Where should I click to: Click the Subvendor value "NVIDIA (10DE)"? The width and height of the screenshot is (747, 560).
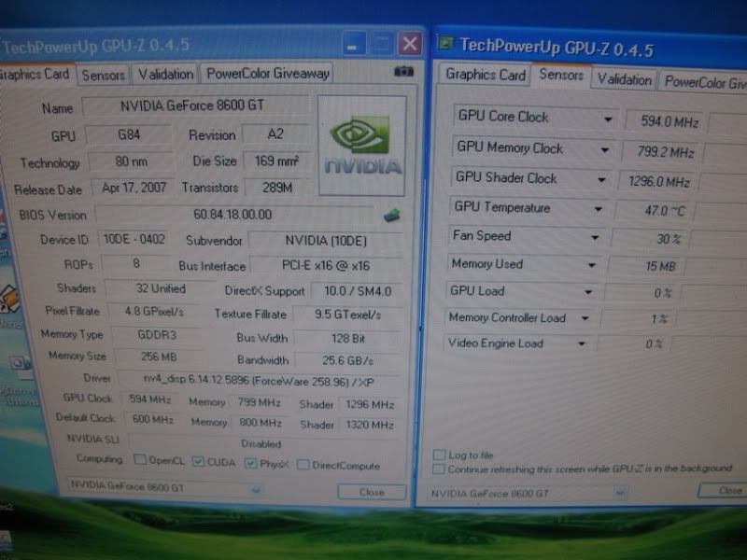[326, 241]
